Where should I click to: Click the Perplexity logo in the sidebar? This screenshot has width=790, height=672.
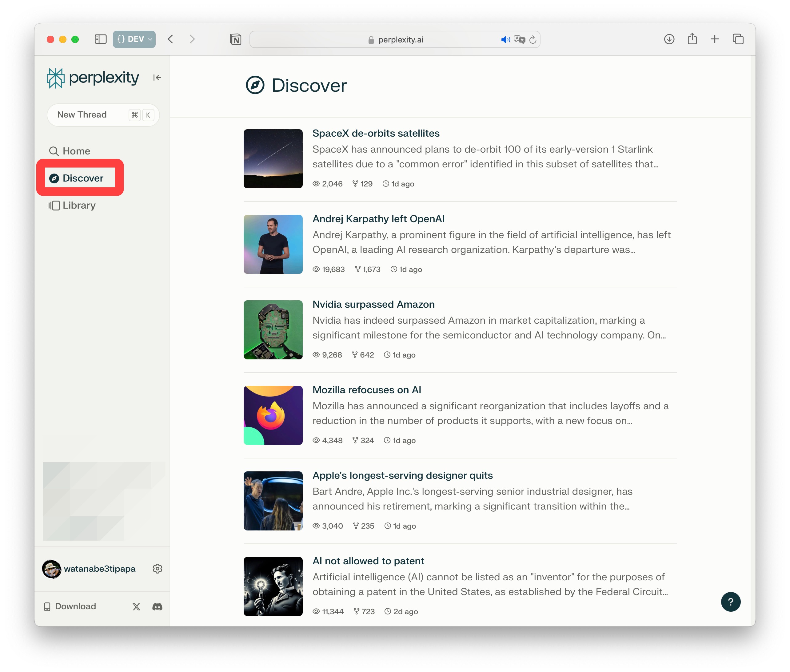click(x=93, y=78)
